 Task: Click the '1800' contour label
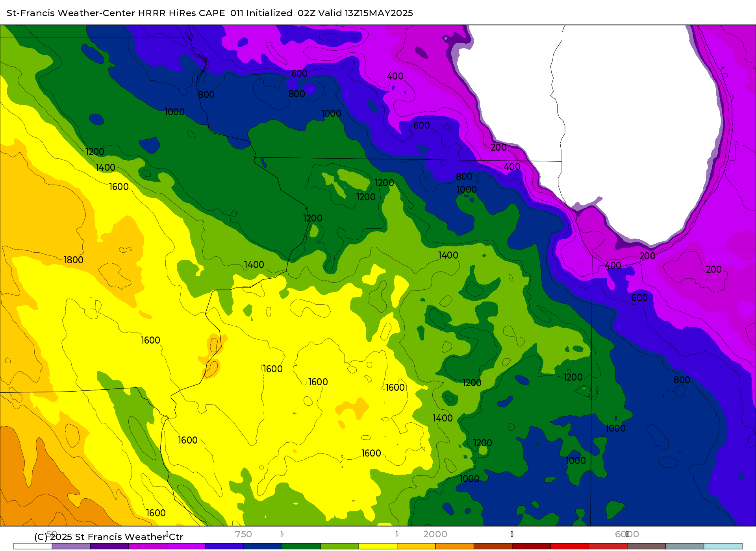pos(74,260)
